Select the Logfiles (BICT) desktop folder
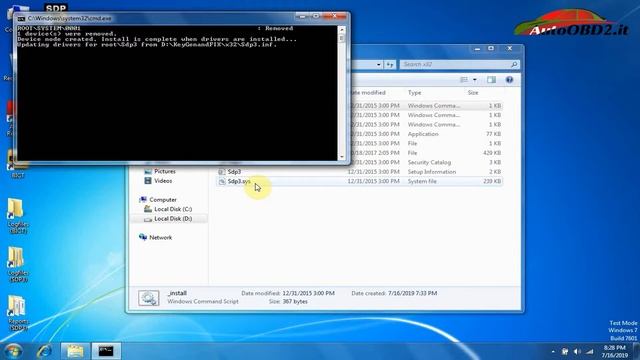The height and width of the screenshot is (360, 640). click(x=17, y=216)
